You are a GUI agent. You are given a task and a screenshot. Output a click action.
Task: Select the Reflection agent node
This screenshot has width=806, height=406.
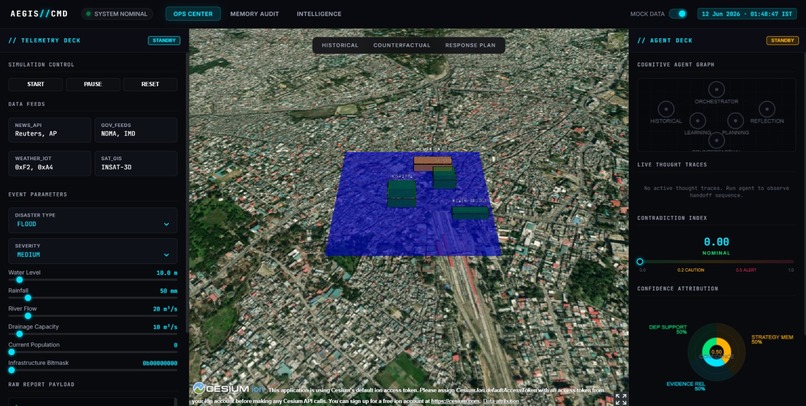(767, 109)
